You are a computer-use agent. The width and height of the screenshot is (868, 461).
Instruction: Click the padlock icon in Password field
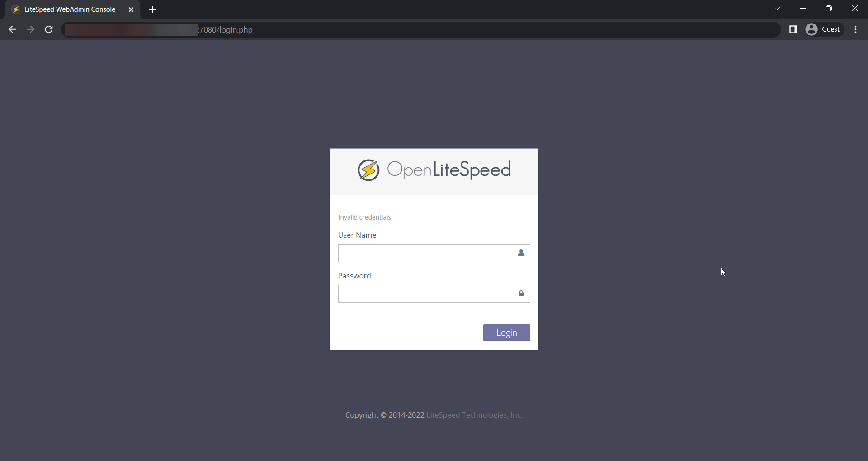(521, 294)
